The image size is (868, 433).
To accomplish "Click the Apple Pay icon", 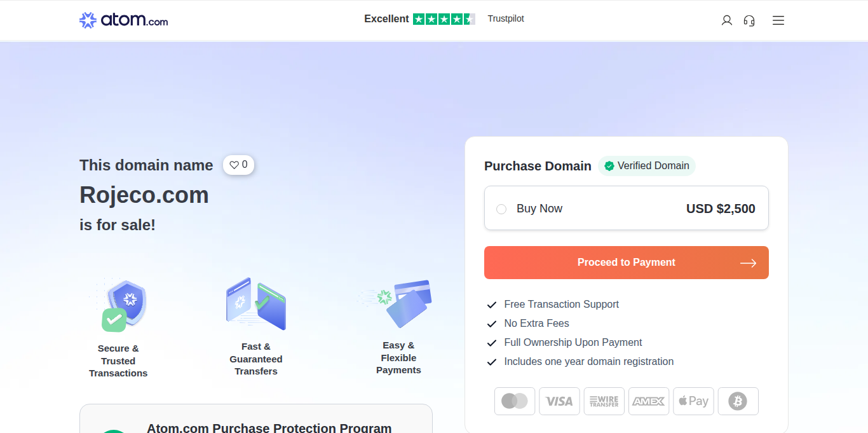I will click(693, 401).
